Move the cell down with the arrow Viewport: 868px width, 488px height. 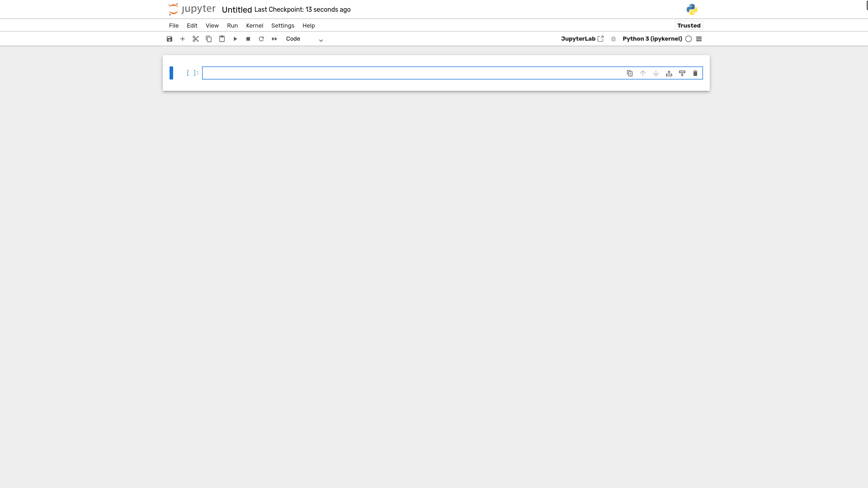pos(656,73)
